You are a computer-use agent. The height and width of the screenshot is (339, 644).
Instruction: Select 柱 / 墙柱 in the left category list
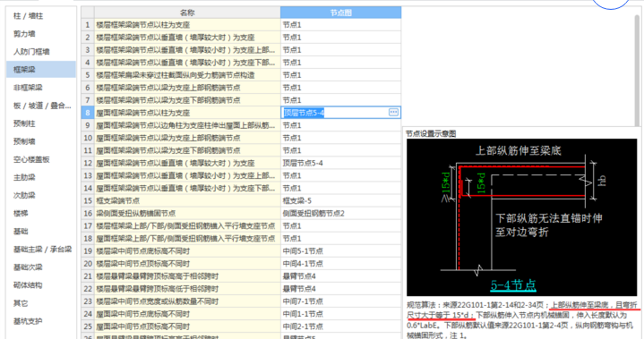[41, 16]
